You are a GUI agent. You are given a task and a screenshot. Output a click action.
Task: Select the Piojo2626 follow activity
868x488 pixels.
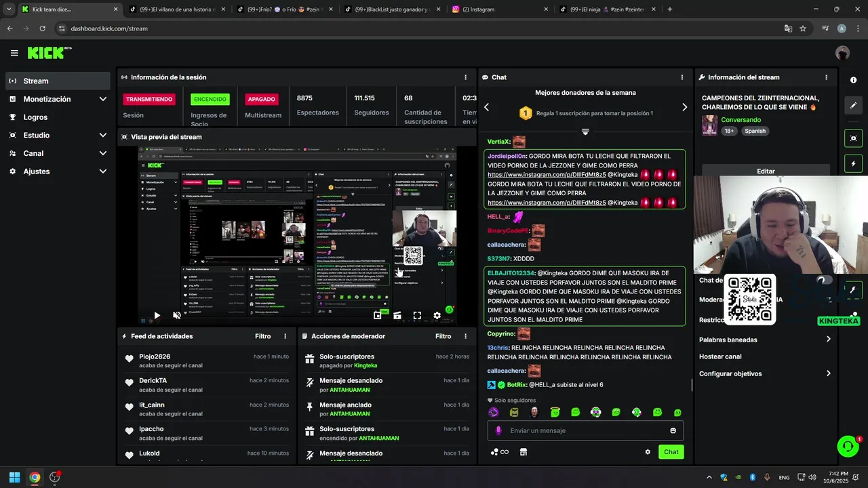(x=206, y=361)
